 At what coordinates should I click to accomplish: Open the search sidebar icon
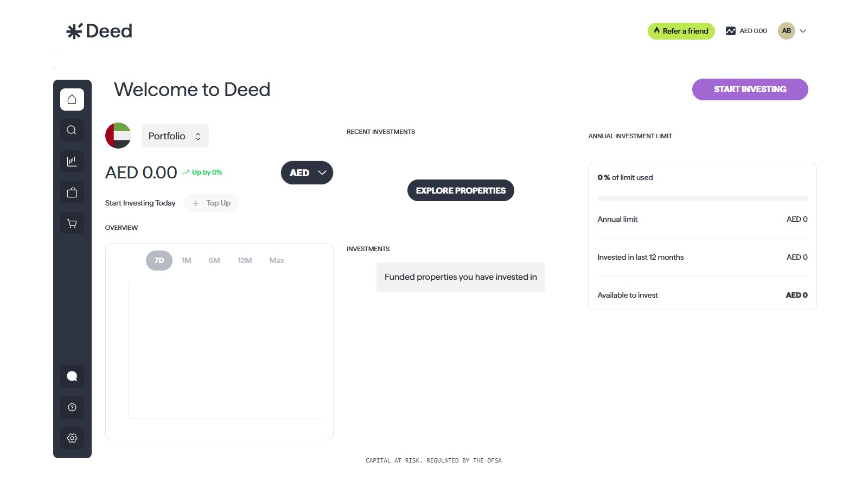click(x=72, y=130)
